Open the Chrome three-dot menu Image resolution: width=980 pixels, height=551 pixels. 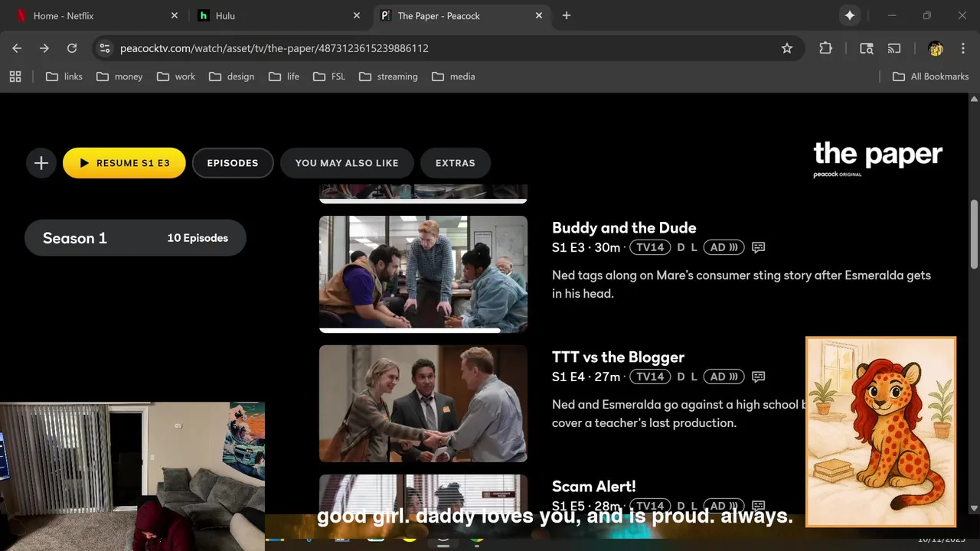tap(962, 48)
